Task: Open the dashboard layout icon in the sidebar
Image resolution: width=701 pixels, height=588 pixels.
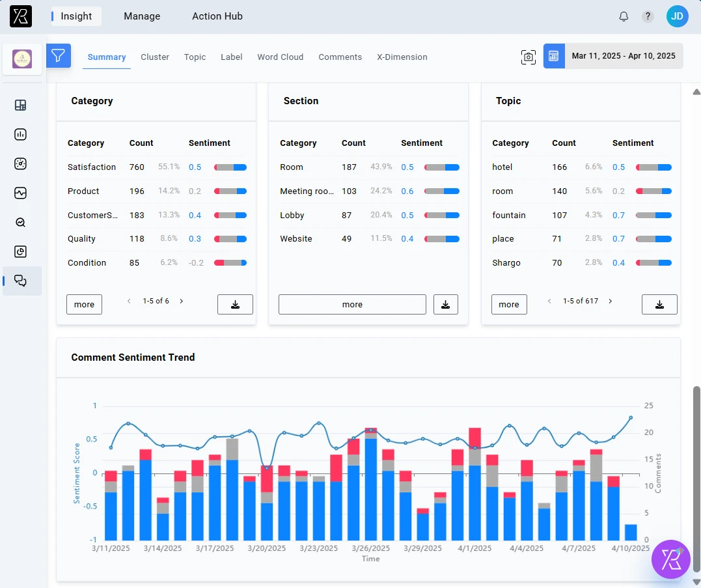Action: tap(20, 105)
